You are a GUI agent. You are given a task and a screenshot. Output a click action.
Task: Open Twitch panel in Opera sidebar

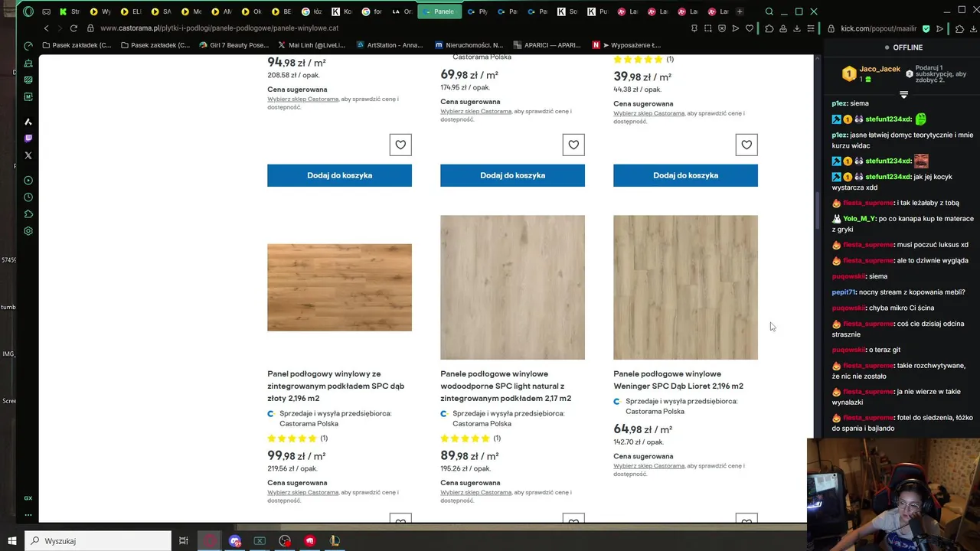pos(28,139)
